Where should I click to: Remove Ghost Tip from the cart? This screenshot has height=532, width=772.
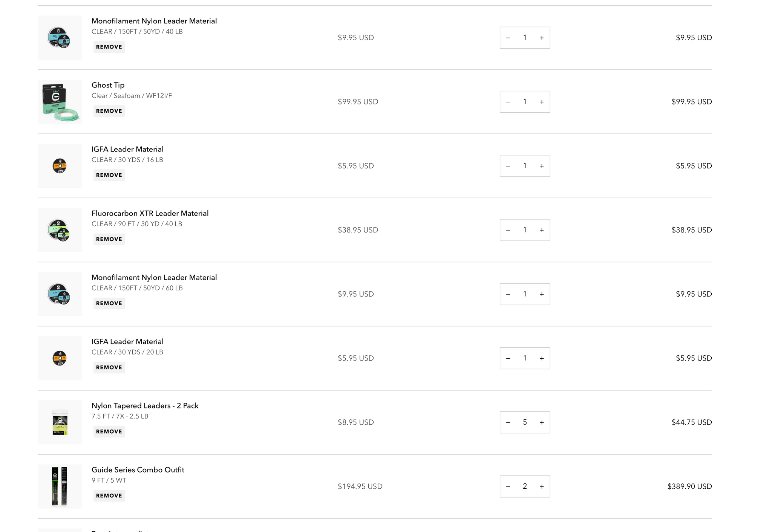(x=109, y=111)
